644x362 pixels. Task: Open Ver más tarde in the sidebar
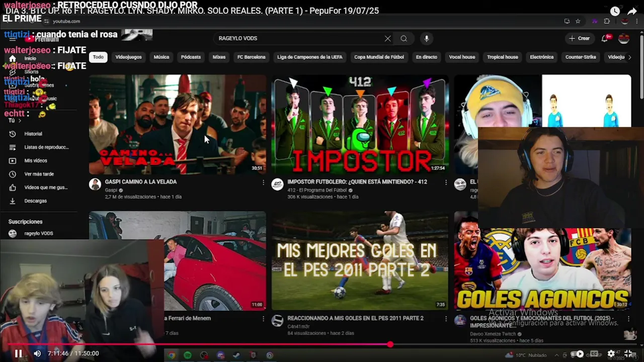coord(39,174)
